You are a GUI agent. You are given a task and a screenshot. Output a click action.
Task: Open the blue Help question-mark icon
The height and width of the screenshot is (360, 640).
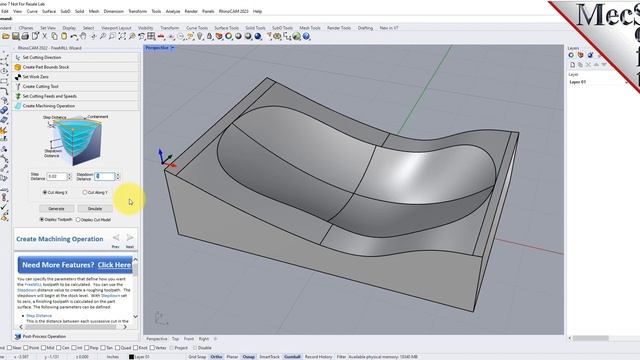[306, 36]
